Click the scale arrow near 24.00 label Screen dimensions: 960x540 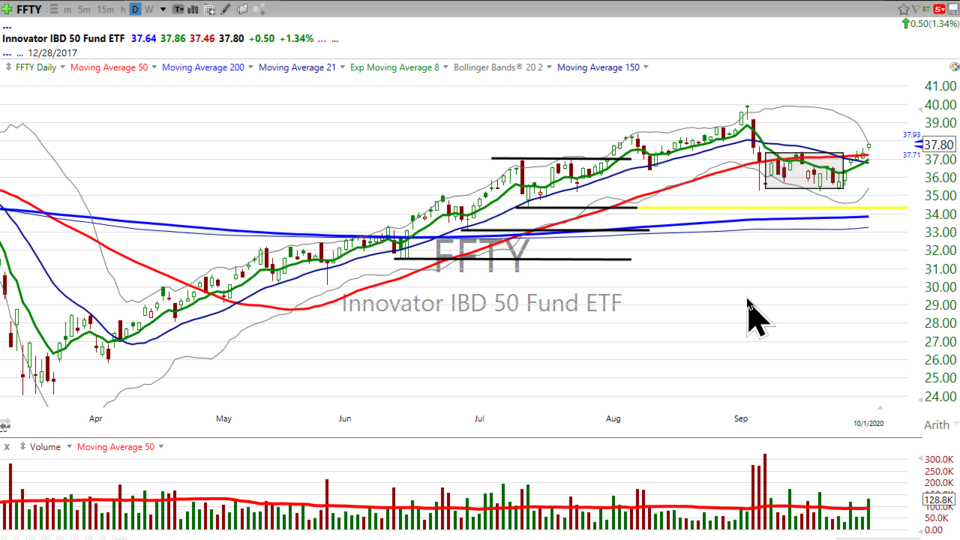tap(920, 399)
